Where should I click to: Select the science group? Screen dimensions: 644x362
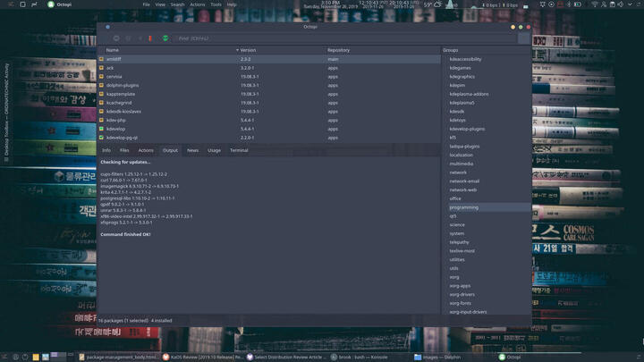click(x=457, y=225)
